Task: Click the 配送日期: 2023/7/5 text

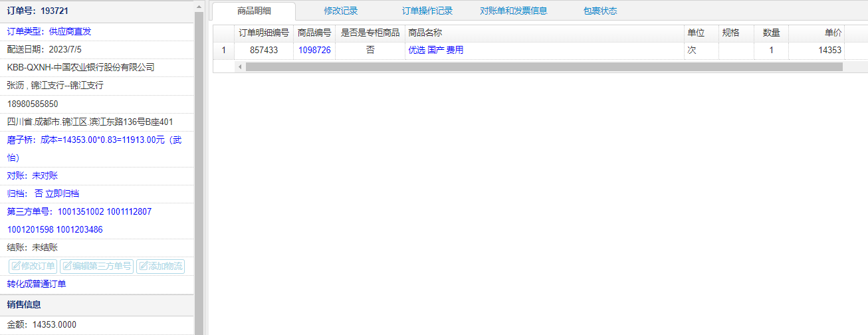Action: click(44, 49)
